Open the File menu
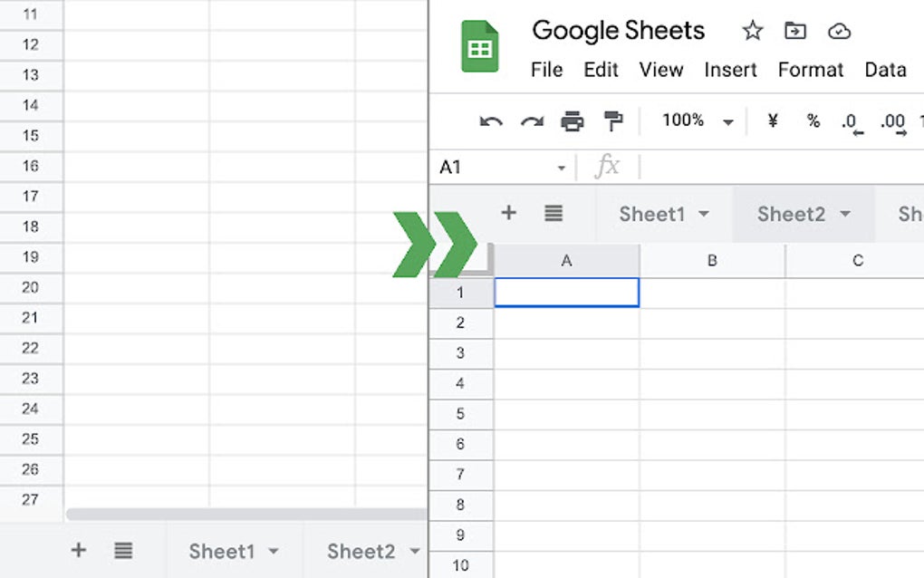Viewport: 924px width, 578px height. click(546, 70)
